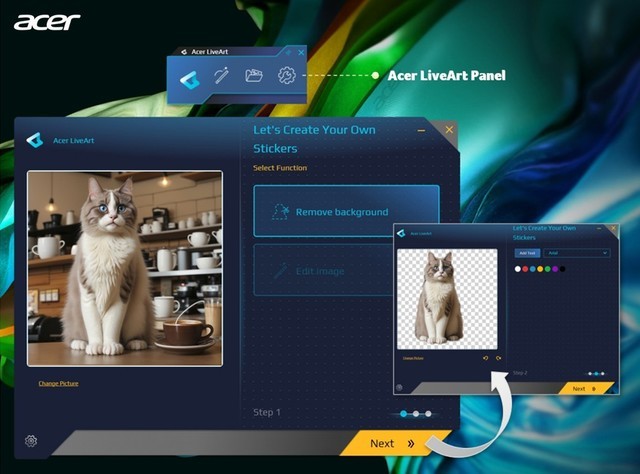Click the LiveArt sticker icon in the panel
640x474 pixels.
pos(189,77)
